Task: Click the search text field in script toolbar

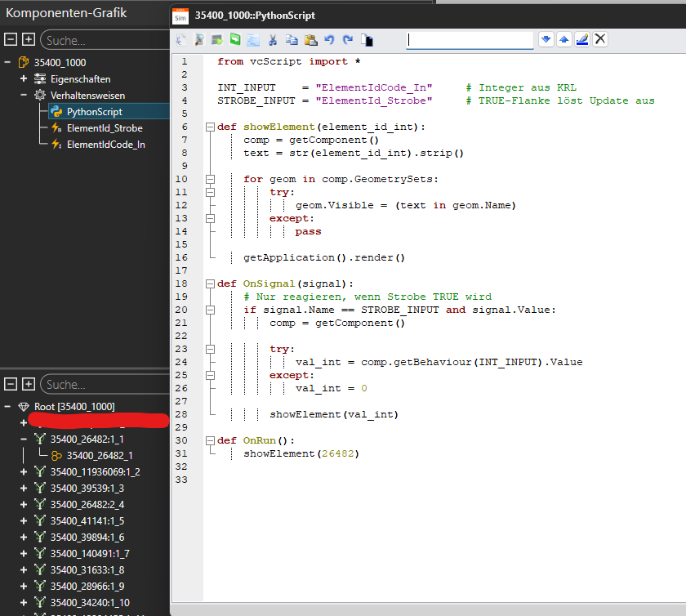Action: click(470, 39)
